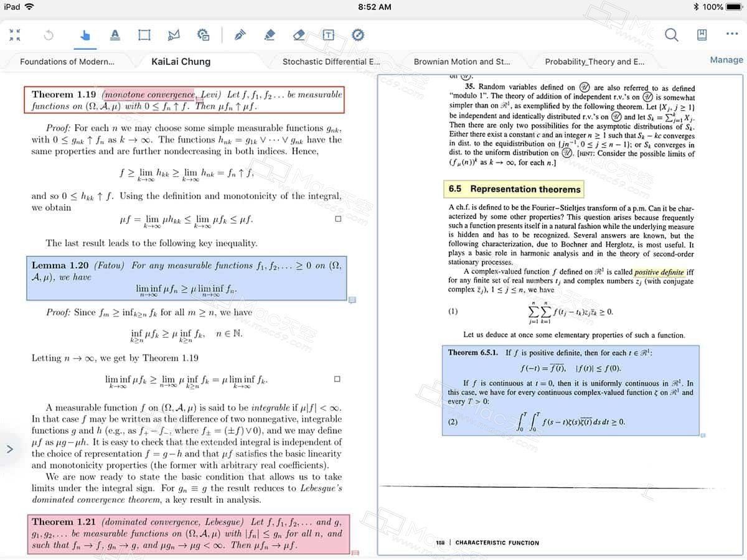Tap the 'CHARACTERISTIC FUNCTION' page footer
Screen dimensions: 747x560
497,543
